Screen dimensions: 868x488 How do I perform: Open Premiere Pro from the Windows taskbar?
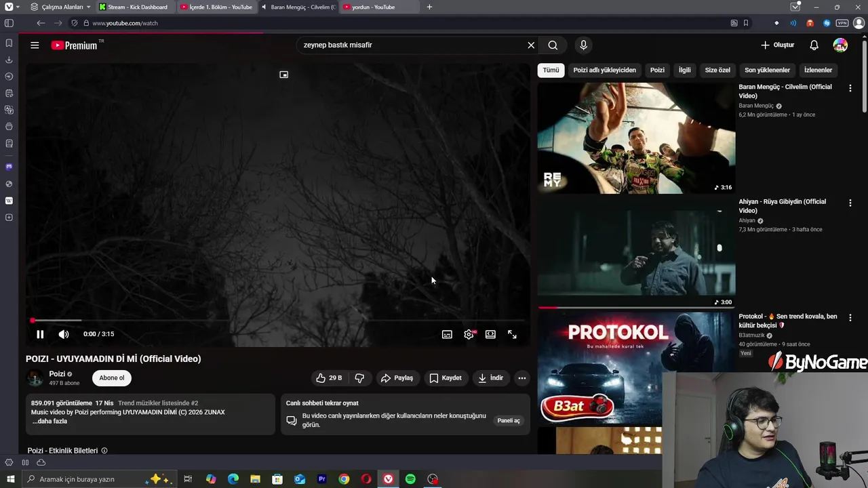click(322, 479)
